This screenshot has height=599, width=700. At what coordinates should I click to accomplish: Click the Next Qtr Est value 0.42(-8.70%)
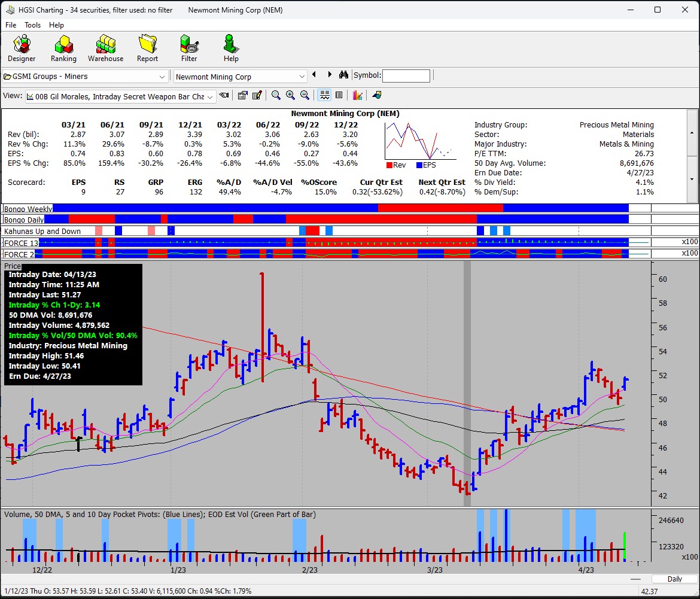point(442,192)
